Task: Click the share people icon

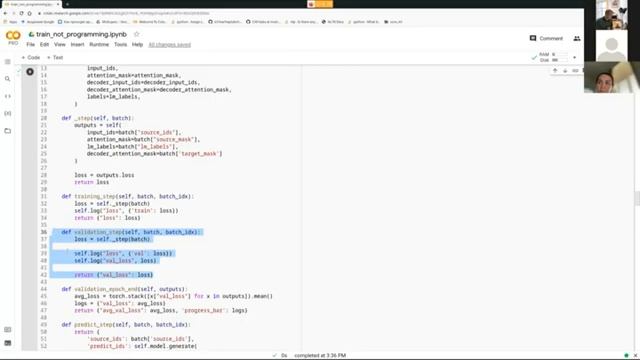Action: click(x=577, y=38)
